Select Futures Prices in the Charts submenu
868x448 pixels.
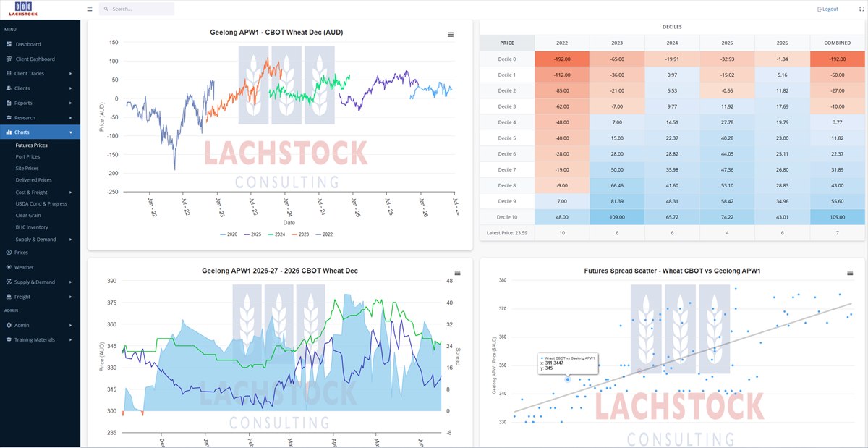(31, 145)
